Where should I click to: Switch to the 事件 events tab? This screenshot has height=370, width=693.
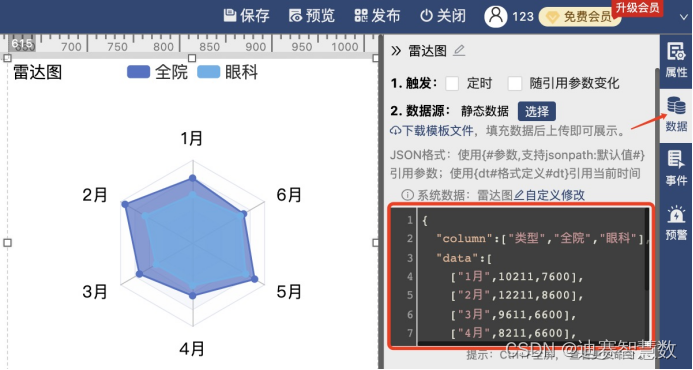tap(676, 168)
